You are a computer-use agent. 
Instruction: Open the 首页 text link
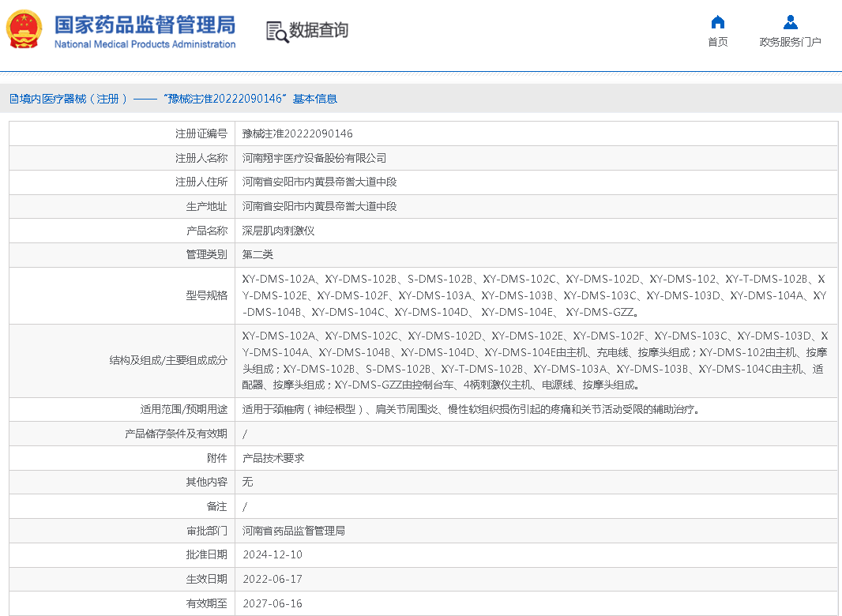pos(717,42)
